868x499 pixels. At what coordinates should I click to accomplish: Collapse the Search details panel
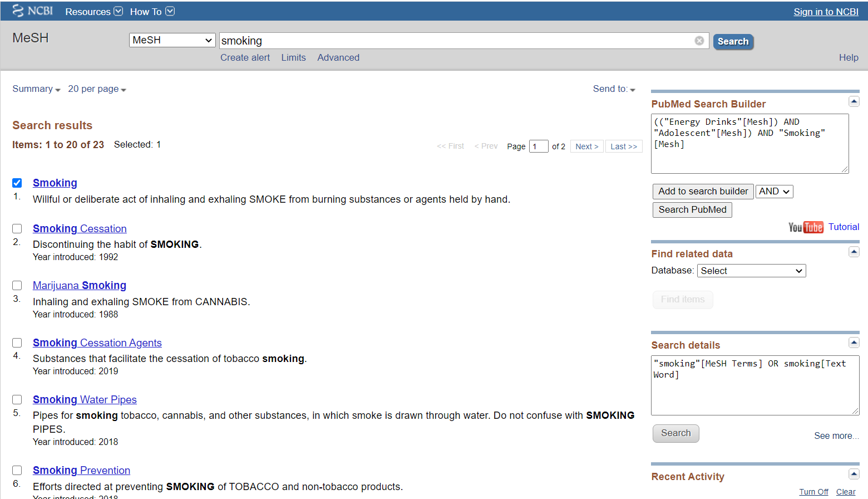(x=854, y=343)
